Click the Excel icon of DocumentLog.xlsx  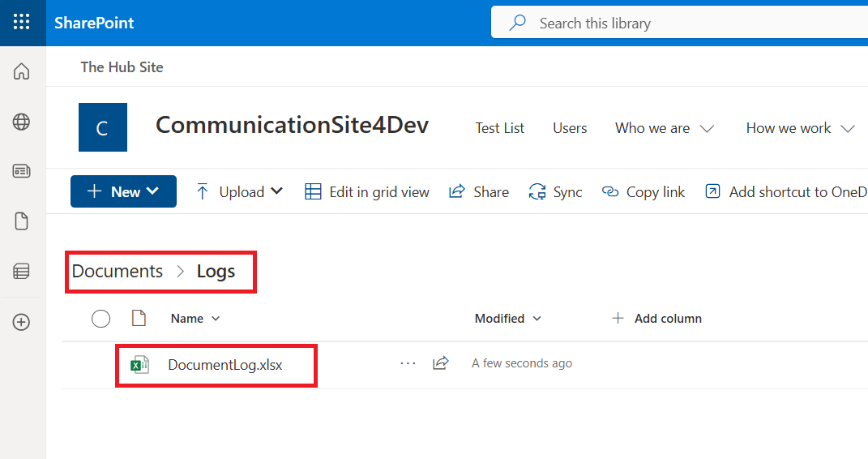[140, 365]
